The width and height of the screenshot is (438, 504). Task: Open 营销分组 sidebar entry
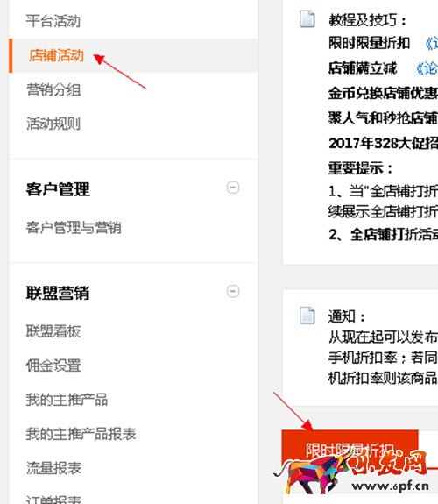[x=53, y=89]
